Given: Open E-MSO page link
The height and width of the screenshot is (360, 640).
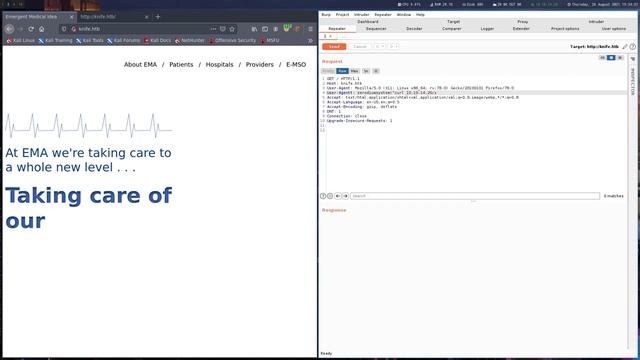Looking at the screenshot, I should (296, 64).
